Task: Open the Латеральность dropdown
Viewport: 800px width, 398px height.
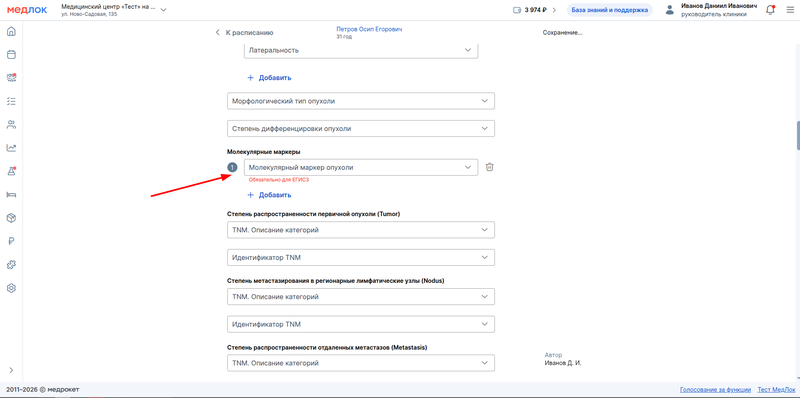Action: tap(361, 51)
